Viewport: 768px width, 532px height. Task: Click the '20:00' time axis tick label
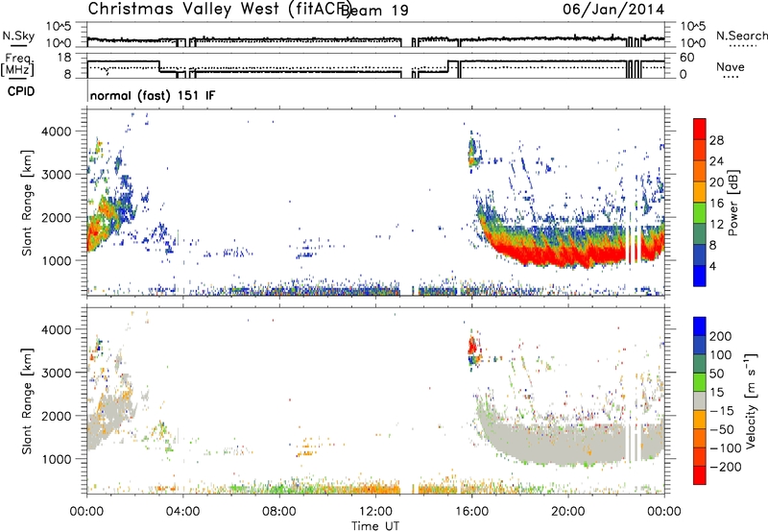tap(568, 512)
